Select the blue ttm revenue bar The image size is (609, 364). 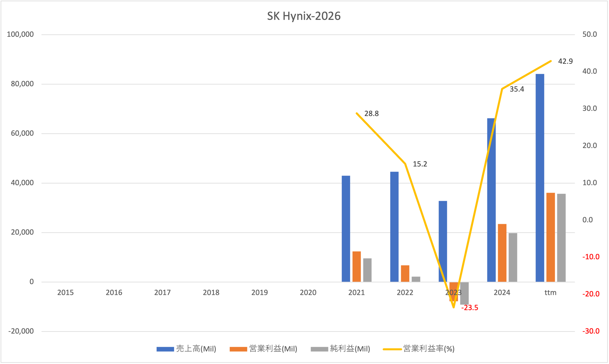coord(540,178)
